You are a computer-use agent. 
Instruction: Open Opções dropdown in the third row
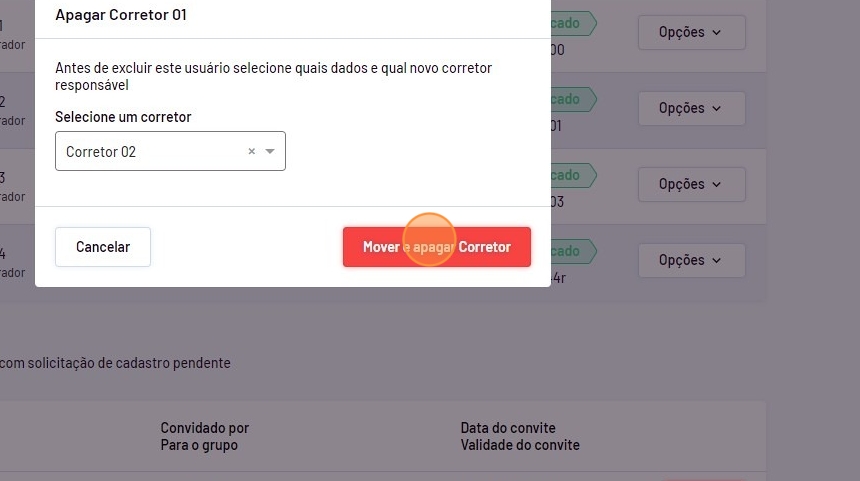coord(691,184)
